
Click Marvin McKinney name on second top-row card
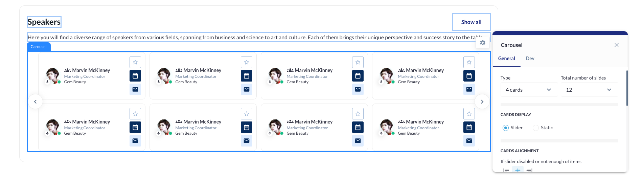click(202, 70)
